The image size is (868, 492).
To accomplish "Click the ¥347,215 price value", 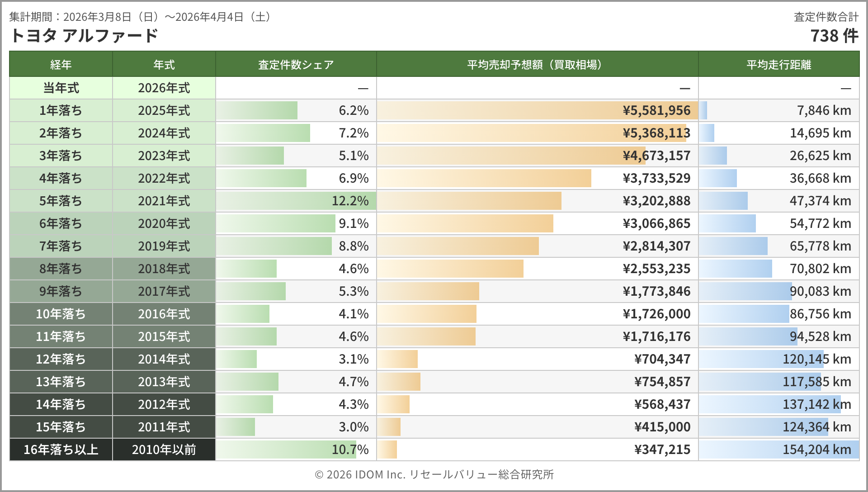I will [662, 449].
